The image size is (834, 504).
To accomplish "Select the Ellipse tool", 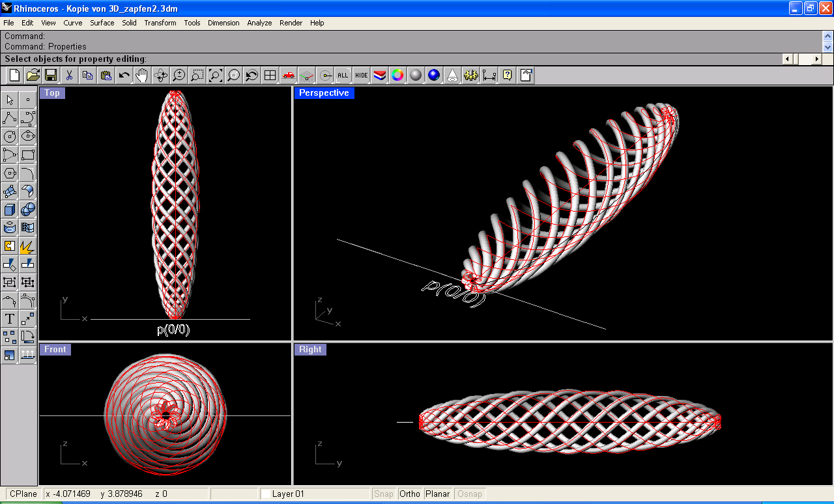I will click(x=28, y=136).
